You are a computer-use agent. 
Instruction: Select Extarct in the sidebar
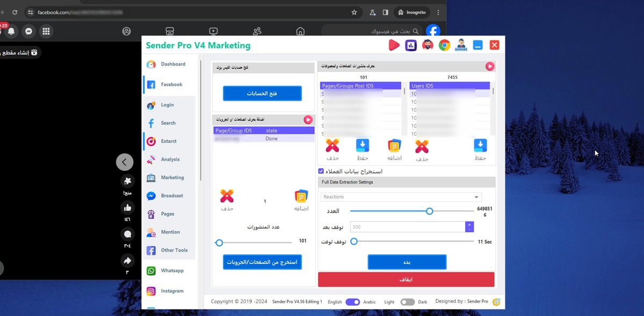coord(169,141)
